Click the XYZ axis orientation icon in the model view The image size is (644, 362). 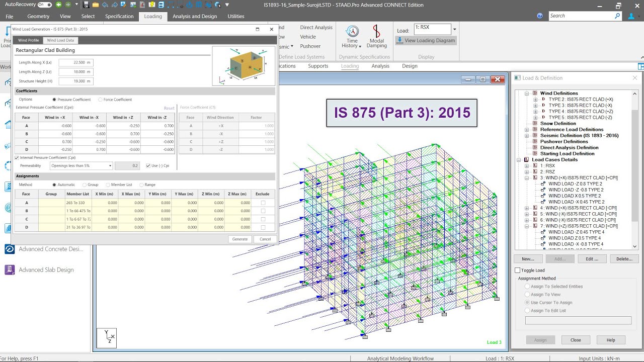pyautogui.click(x=107, y=338)
